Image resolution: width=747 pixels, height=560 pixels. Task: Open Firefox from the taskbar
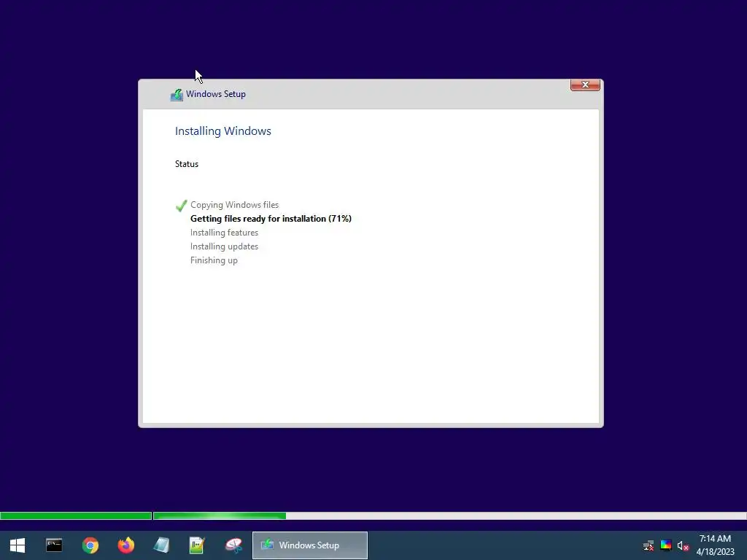[x=126, y=545]
